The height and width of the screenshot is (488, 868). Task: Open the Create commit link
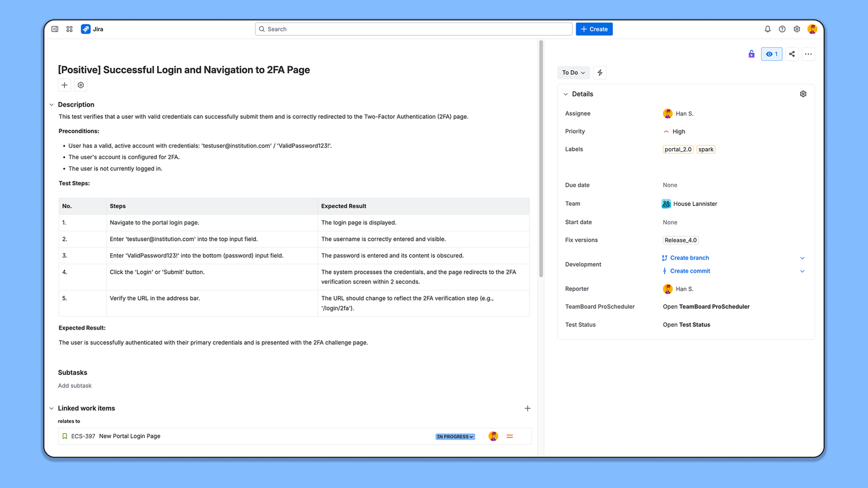coord(690,271)
